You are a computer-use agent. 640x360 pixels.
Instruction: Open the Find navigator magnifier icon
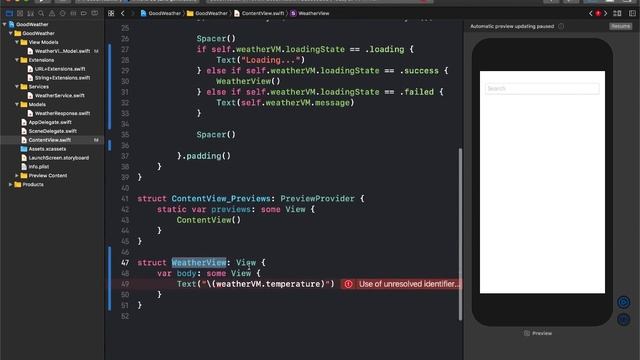coord(41,13)
